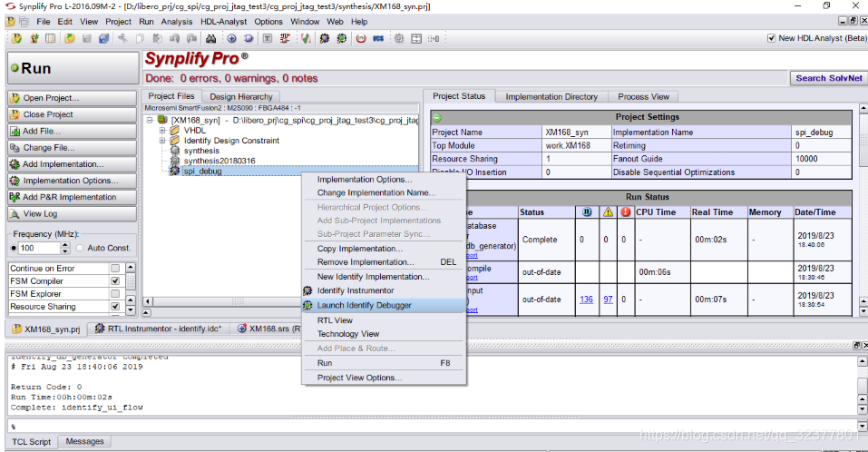Click the Identify instrumentor chip toolbar icon

coord(325,38)
